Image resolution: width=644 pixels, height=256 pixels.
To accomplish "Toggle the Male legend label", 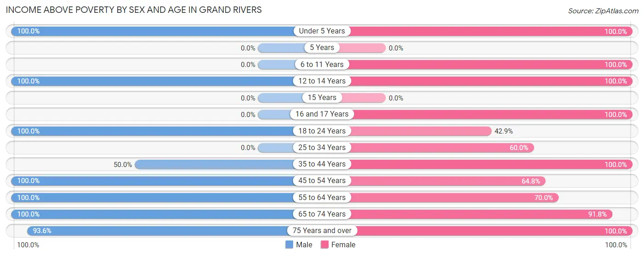I will 304,245.
